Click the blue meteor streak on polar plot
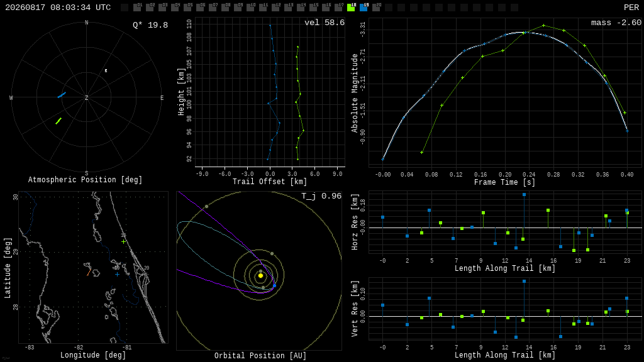The height and width of the screenshot is (362, 644). point(62,96)
